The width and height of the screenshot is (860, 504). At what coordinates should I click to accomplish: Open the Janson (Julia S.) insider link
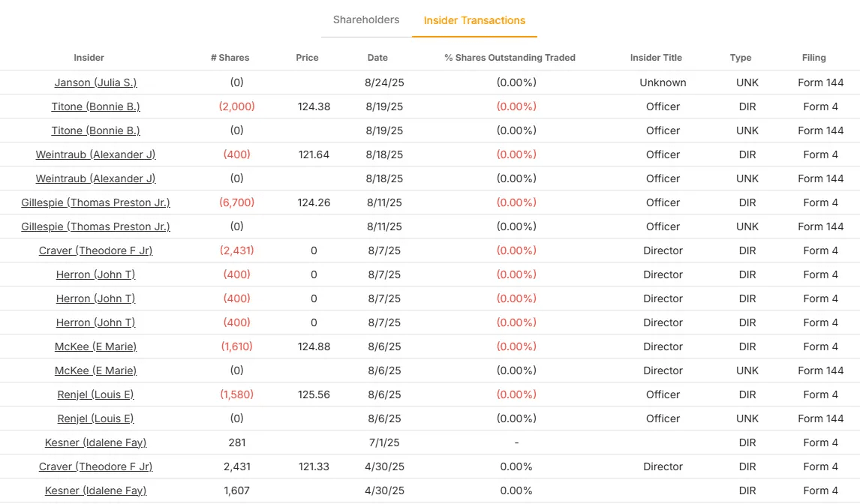[x=95, y=82]
